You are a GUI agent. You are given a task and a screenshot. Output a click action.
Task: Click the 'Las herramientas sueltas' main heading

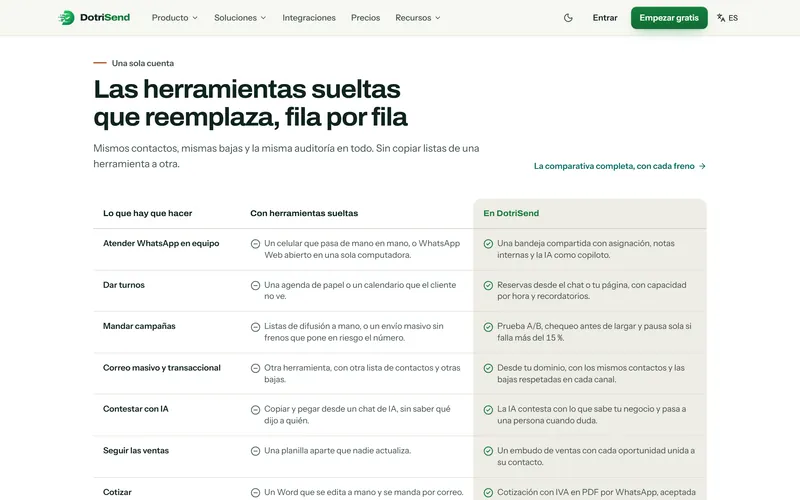pyautogui.click(x=250, y=103)
